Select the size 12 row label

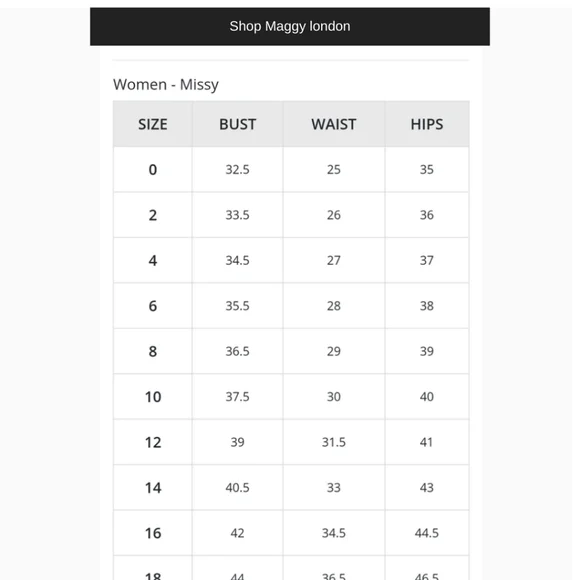[153, 442]
